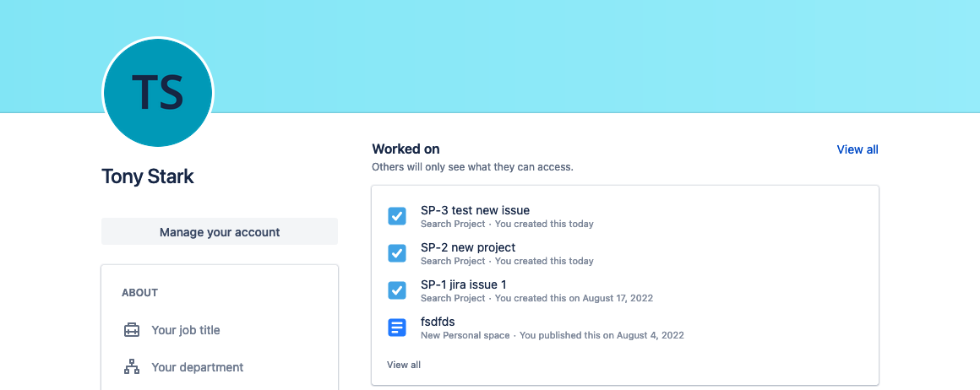980x390 pixels.
Task: Click the department org chart icon
Action: coord(131,367)
